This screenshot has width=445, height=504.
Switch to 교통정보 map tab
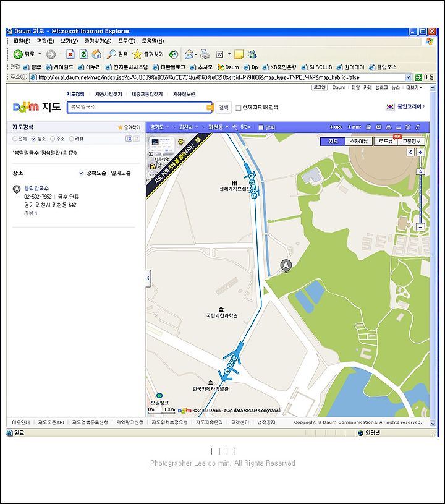pyautogui.click(x=411, y=141)
